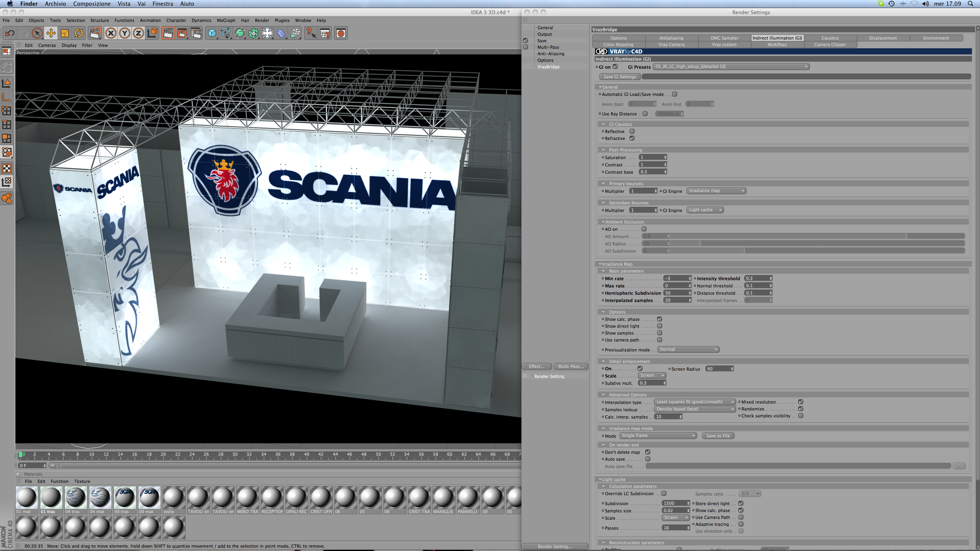Open Interpolation type dropdown
Screen dimensions: 980x551
pyautogui.click(x=694, y=402)
